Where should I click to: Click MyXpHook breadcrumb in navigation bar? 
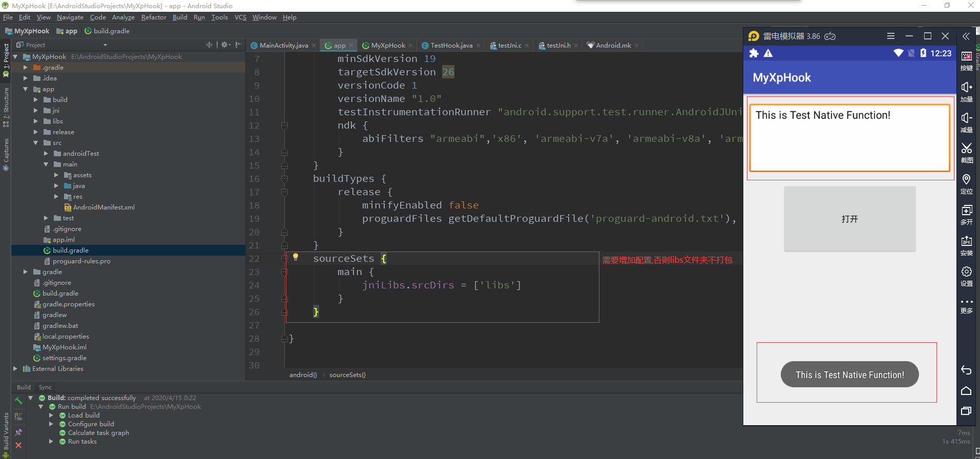(x=27, y=31)
